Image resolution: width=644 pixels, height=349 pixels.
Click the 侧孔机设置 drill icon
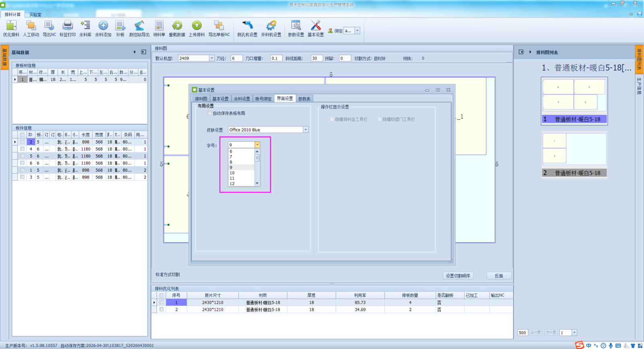click(x=247, y=26)
